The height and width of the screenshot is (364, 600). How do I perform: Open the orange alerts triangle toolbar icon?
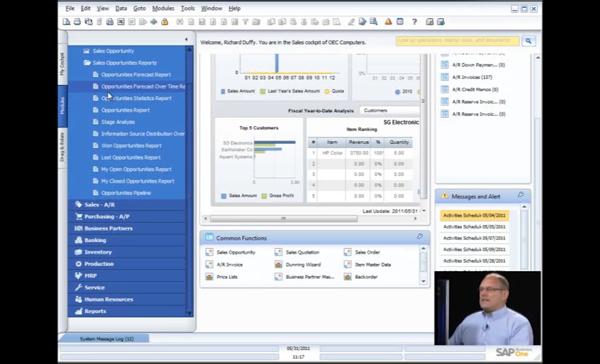click(x=388, y=22)
